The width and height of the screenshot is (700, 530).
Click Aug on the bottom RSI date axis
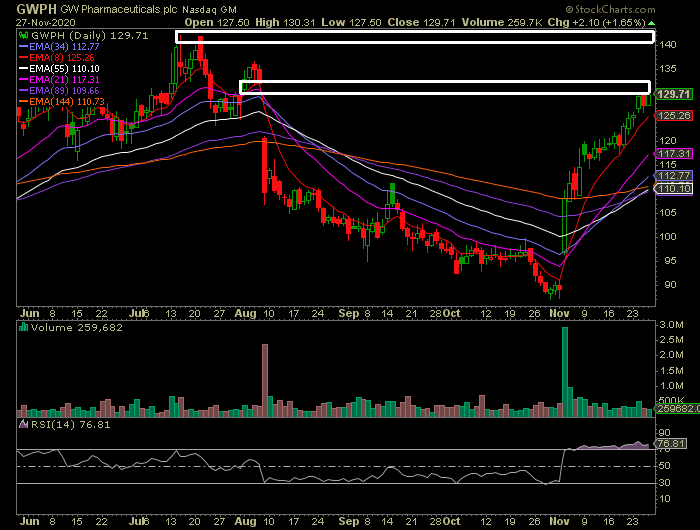pos(246,522)
